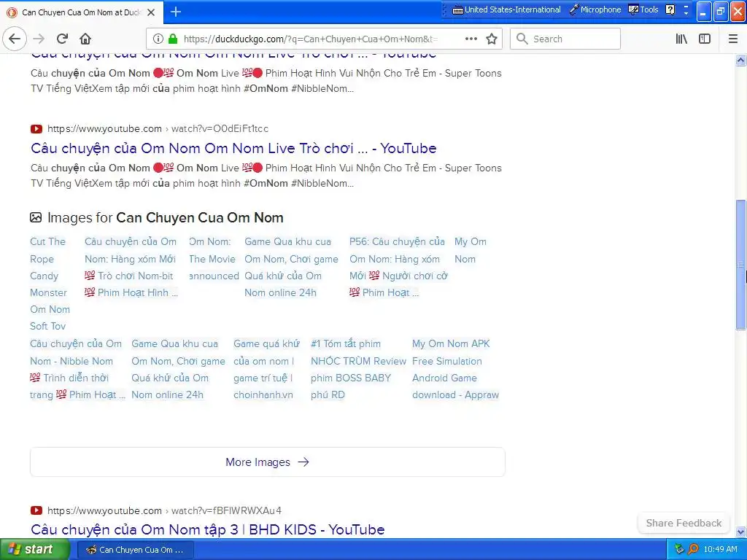This screenshot has width=747, height=560.
Task: Open Game quá khứ choinhanh.vn image
Action: click(x=266, y=369)
